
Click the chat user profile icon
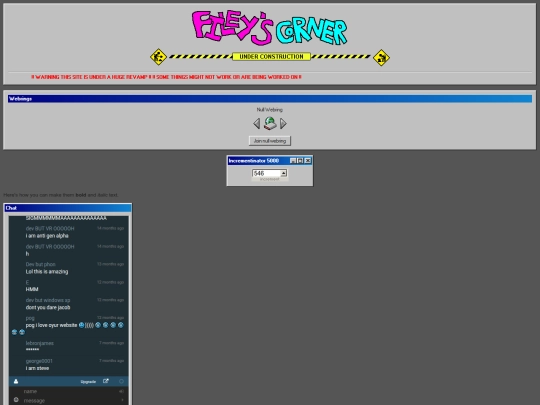click(16, 381)
